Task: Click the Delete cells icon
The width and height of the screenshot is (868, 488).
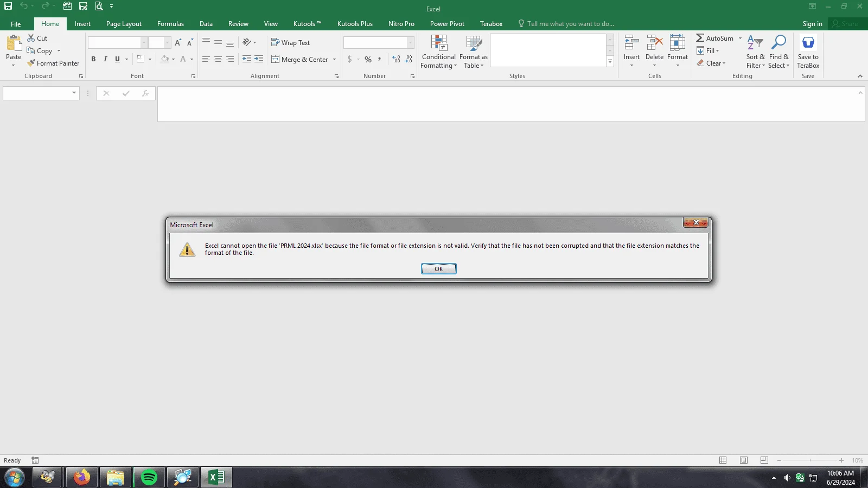Action: click(x=654, y=43)
